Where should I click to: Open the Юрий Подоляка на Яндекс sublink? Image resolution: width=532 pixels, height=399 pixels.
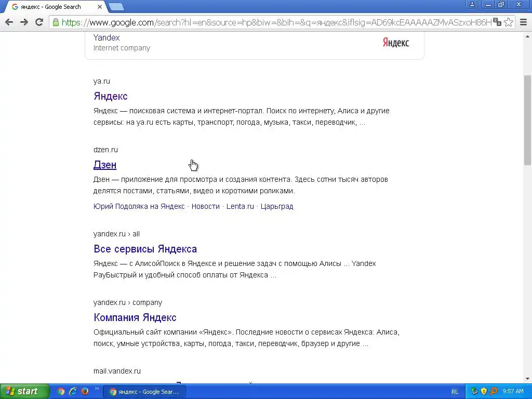coord(139,206)
